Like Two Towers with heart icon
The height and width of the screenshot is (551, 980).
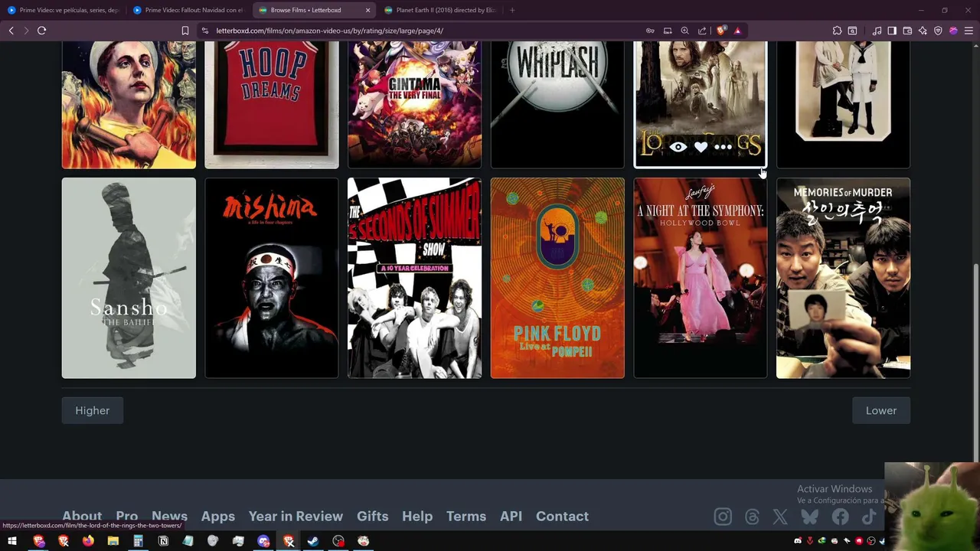click(701, 147)
